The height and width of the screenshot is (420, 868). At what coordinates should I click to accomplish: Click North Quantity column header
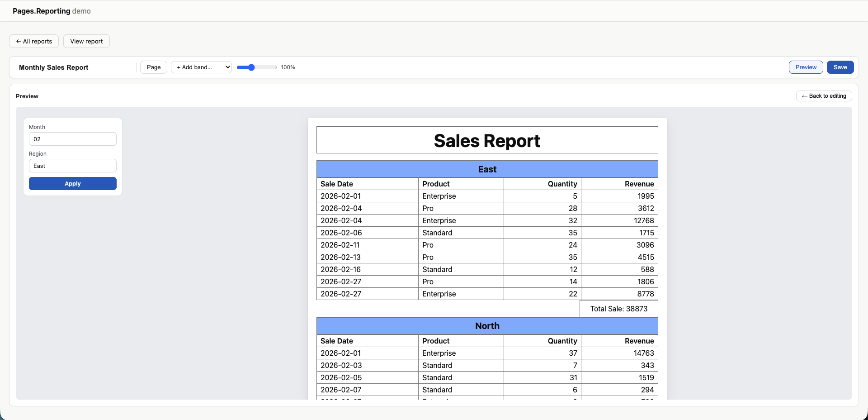(542, 341)
